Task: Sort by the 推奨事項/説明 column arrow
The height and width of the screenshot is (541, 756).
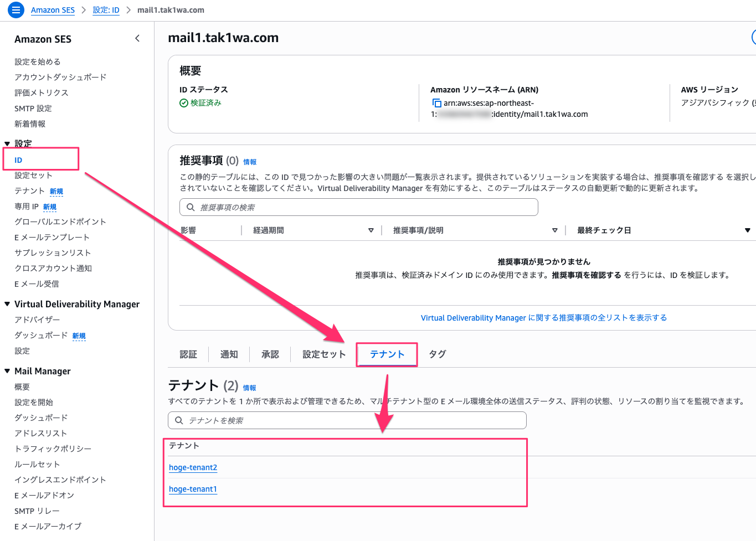Action: click(555, 230)
